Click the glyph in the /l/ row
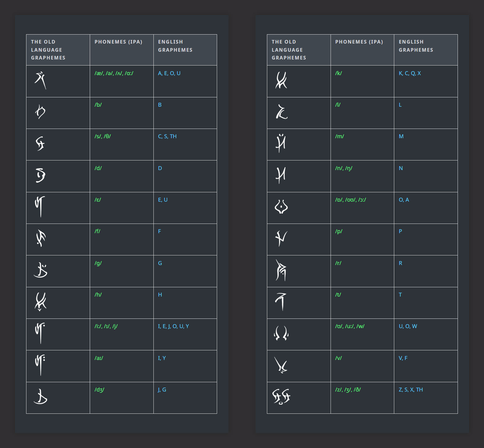 click(x=282, y=112)
